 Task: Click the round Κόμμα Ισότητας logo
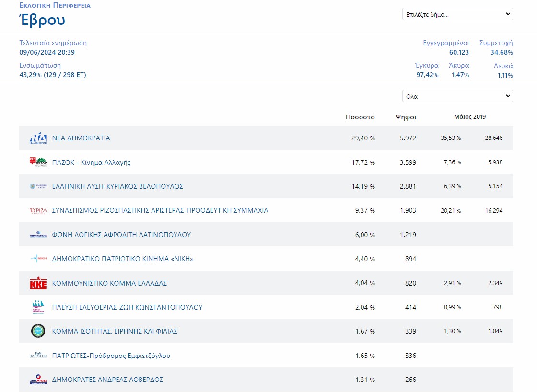click(x=38, y=331)
